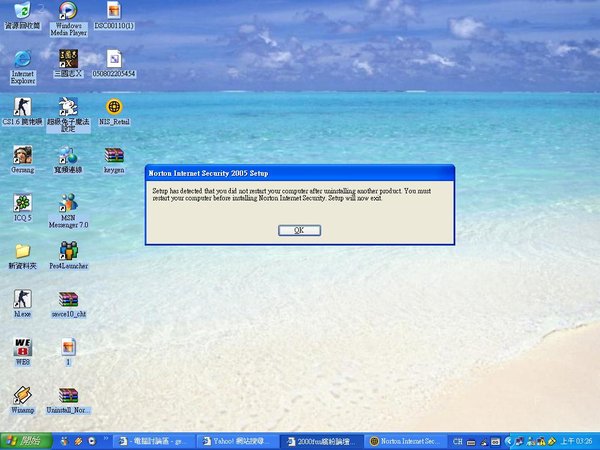600x450 pixels.
Task: Select the keygen archive icon
Action: (114, 155)
